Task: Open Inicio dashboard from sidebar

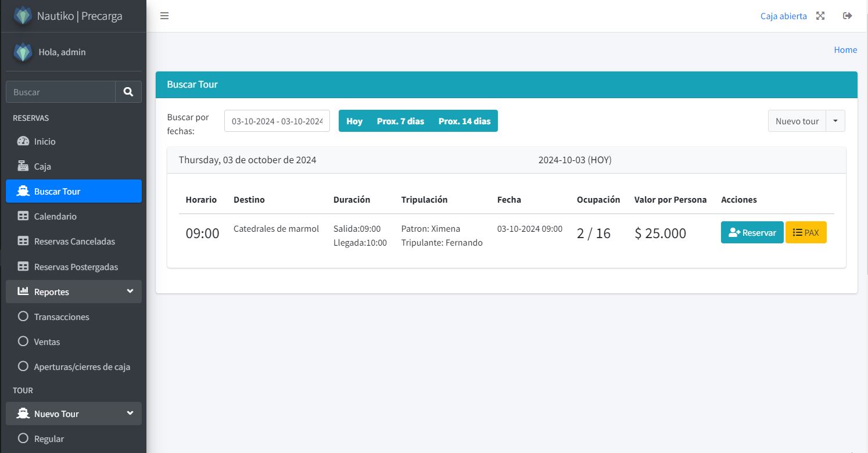Action: click(x=45, y=142)
